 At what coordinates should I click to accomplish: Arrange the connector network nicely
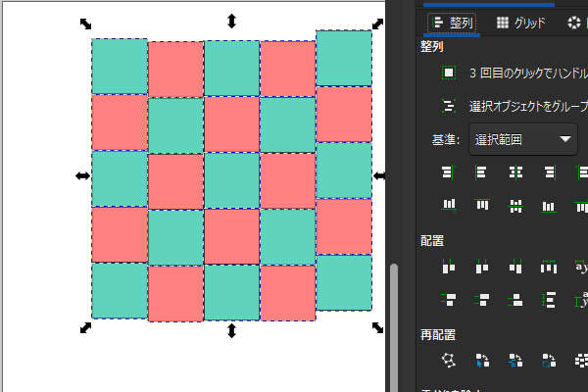(449, 360)
